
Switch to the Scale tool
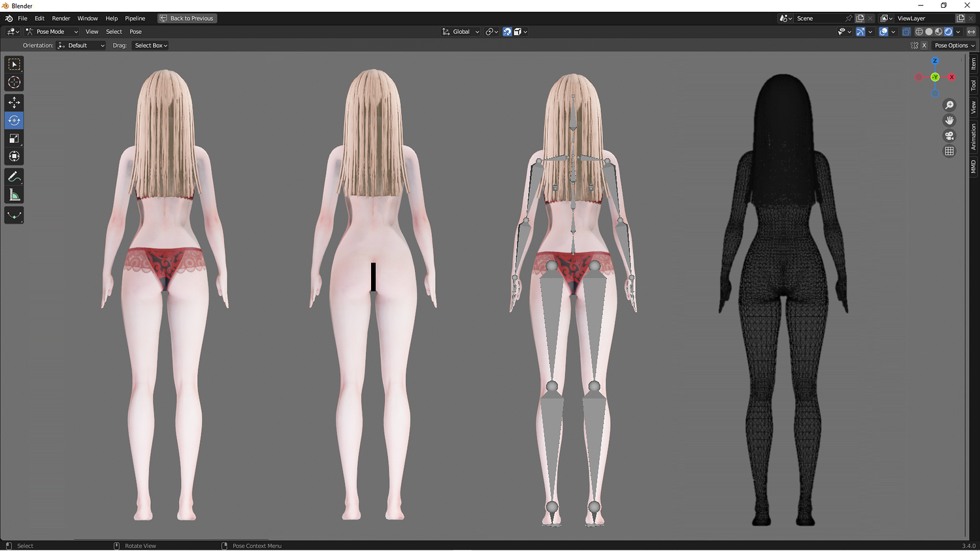click(14, 138)
